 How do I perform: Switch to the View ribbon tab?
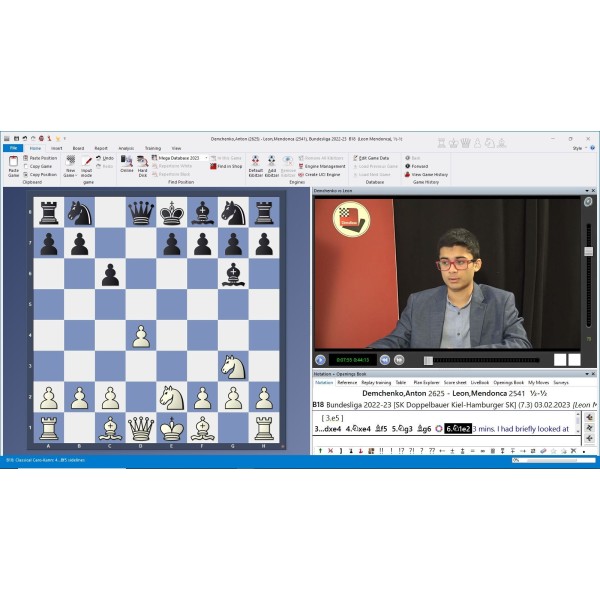[x=176, y=148]
